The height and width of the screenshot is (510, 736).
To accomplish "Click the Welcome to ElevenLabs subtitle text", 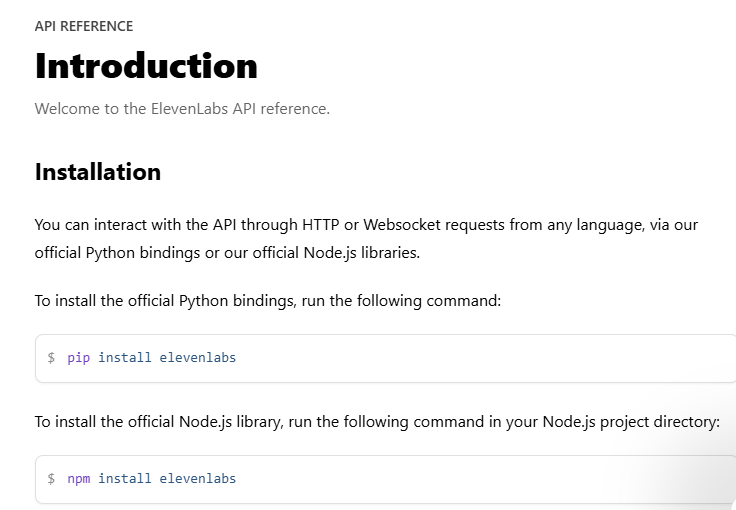I will click(182, 109).
